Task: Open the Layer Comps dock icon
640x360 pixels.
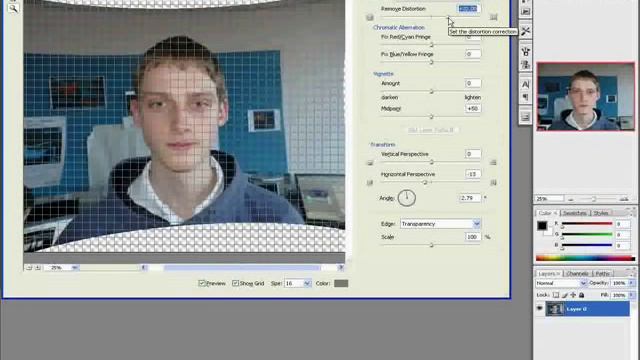Action: [525, 118]
